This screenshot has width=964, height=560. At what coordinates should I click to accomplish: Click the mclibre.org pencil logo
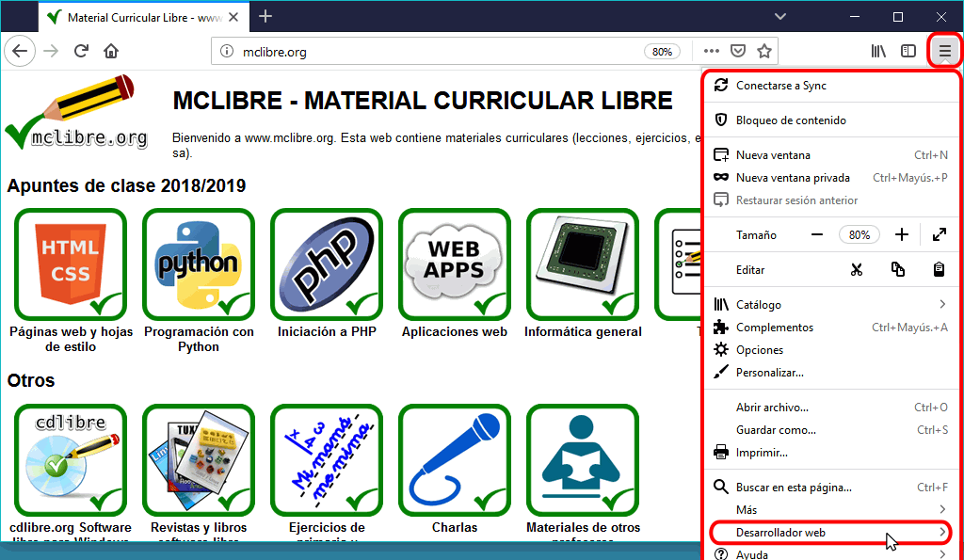(x=77, y=113)
